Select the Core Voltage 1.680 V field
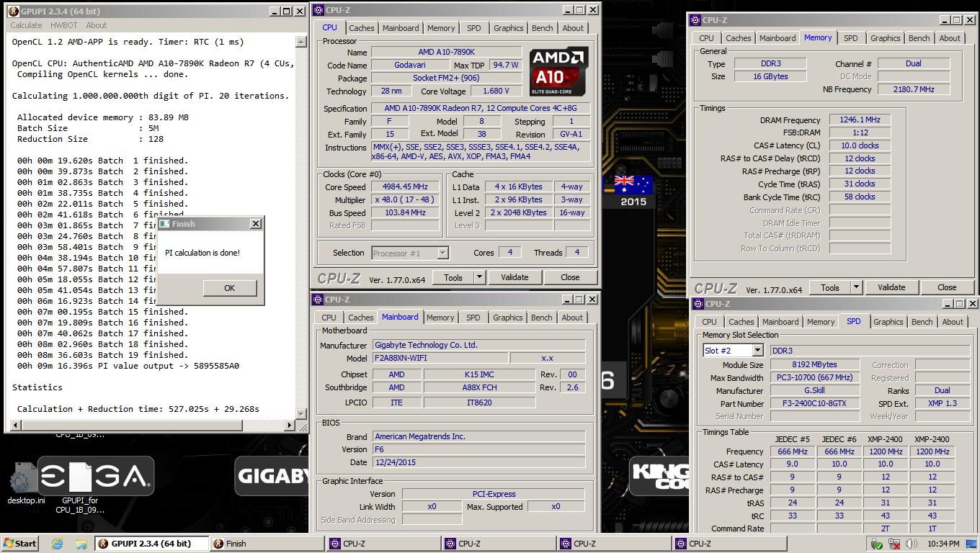The image size is (980, 553). tap(497, 91)
